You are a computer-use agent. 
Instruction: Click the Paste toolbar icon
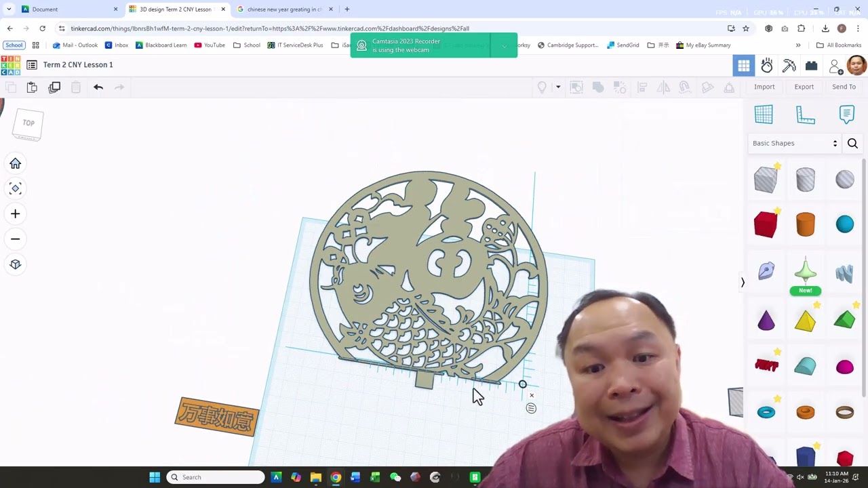click(32, 87)
